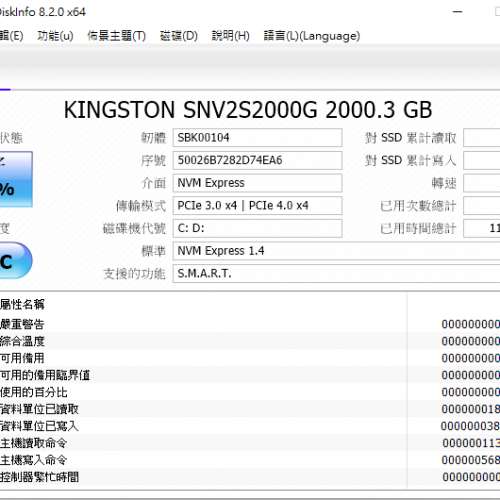Click the 傳輸模式 label
Viewport: 500px width, 500px height.
pos(141,206)
